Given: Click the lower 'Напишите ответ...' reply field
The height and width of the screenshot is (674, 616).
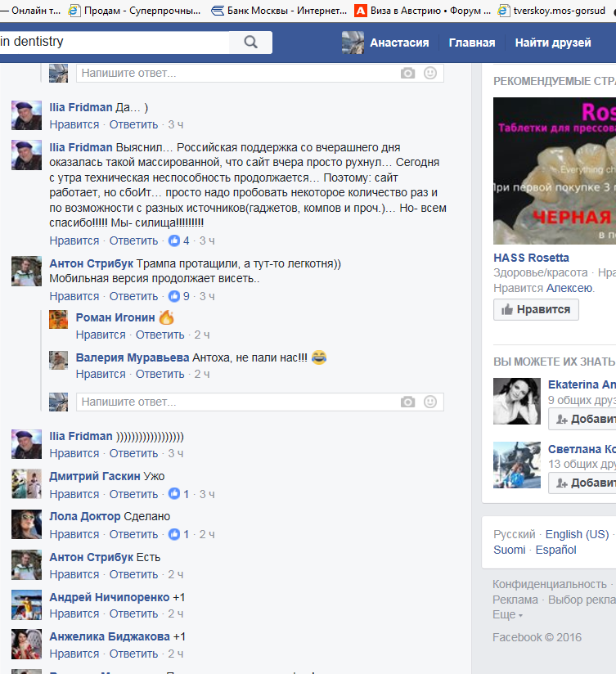Looking at the screenshot, I should click(x=237, y=402).
